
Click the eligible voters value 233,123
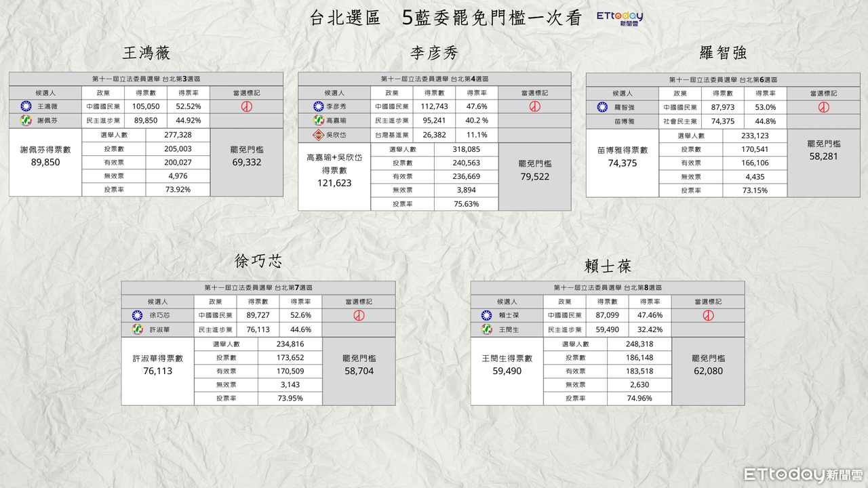click(x=755, y=136)
